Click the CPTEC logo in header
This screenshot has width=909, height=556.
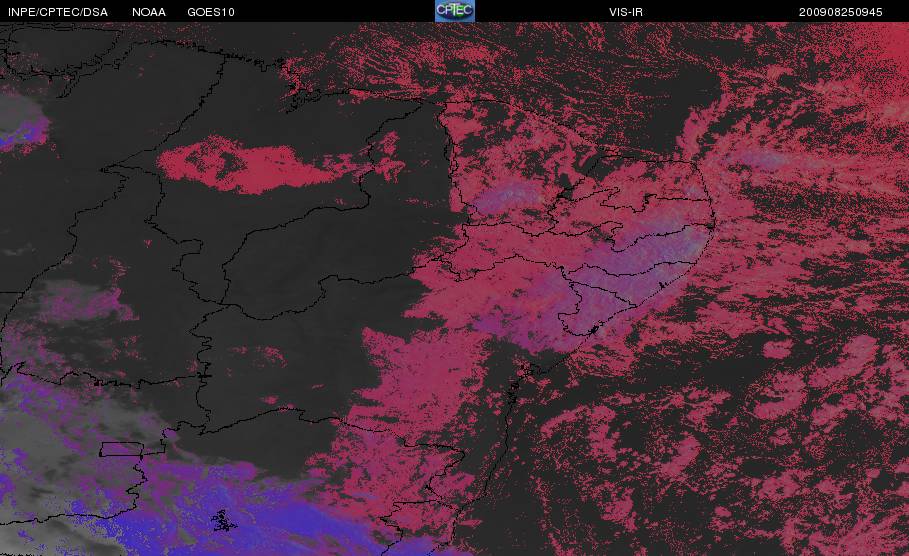pos(455,11)
